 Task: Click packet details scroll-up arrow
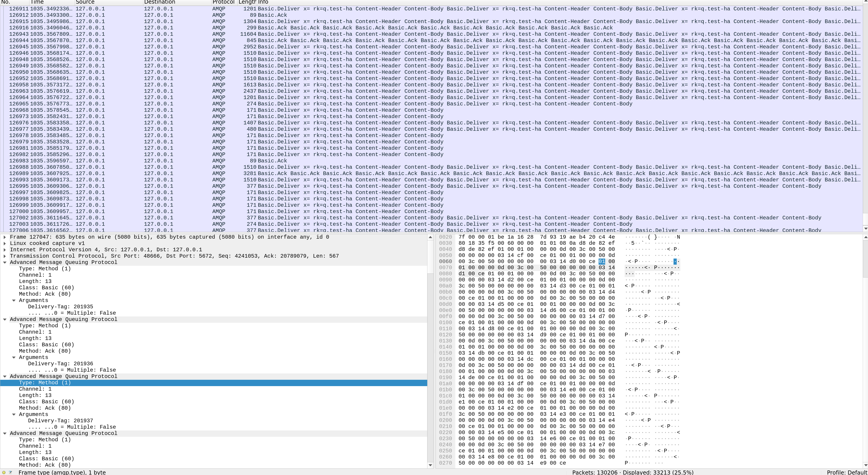click(430, 237)
